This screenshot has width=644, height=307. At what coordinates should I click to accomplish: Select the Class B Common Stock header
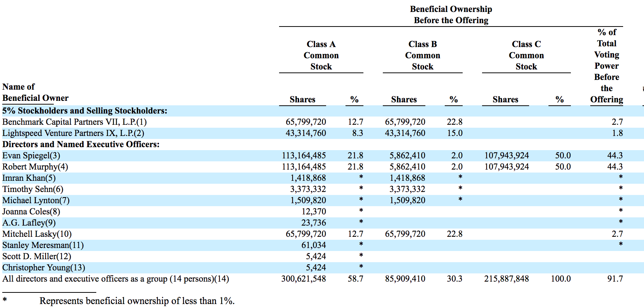pos(422,55)
